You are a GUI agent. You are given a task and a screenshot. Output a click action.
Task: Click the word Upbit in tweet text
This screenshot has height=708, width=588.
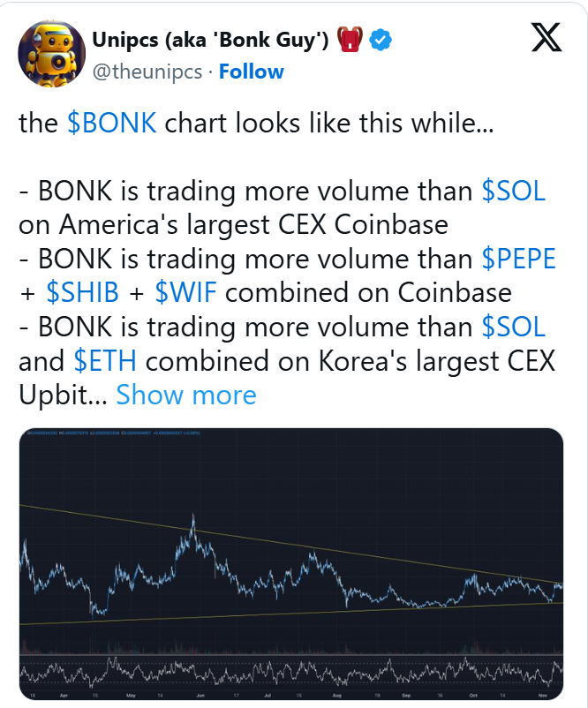coord(51,395)
